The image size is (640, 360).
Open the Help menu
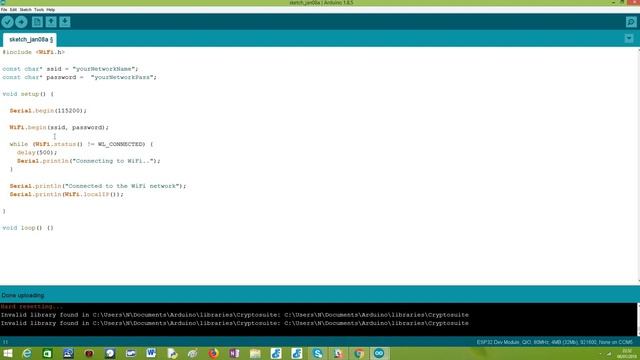(51, 9)
